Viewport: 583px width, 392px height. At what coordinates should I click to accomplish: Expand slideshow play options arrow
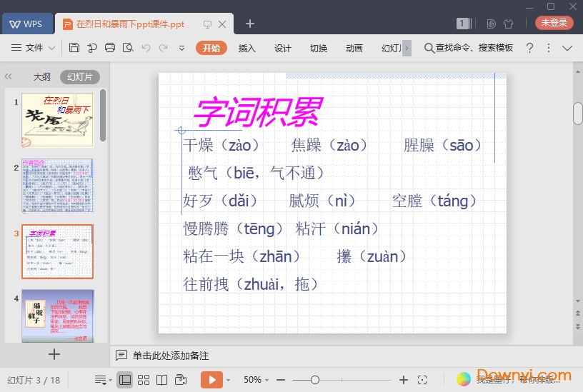coord(229,380)
